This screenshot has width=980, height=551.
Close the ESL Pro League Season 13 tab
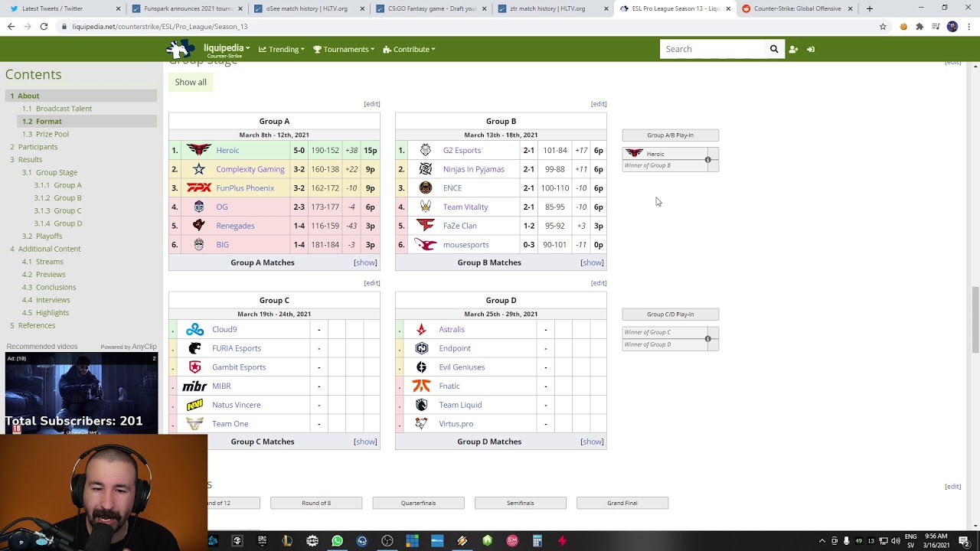(x=727, y=8)
